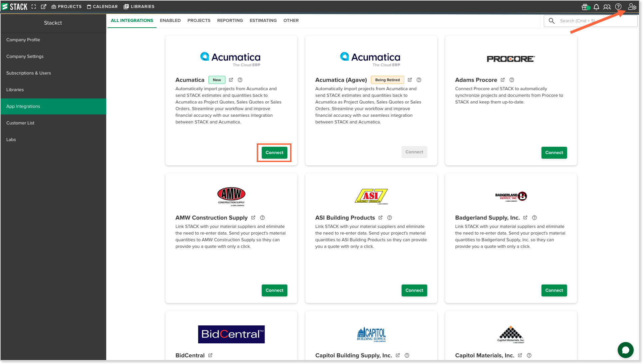Switch to the OTHER tab
Screen dimensions: 643x364
(291, 21)
